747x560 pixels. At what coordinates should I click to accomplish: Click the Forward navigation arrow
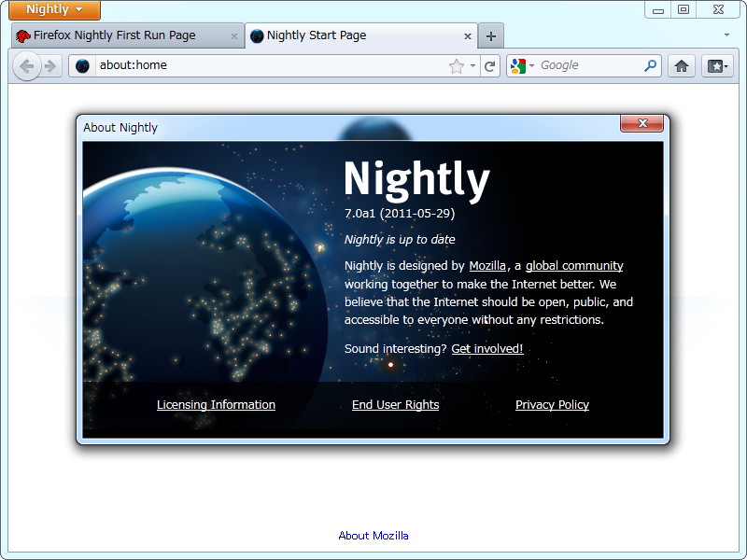tap(49, 65)
